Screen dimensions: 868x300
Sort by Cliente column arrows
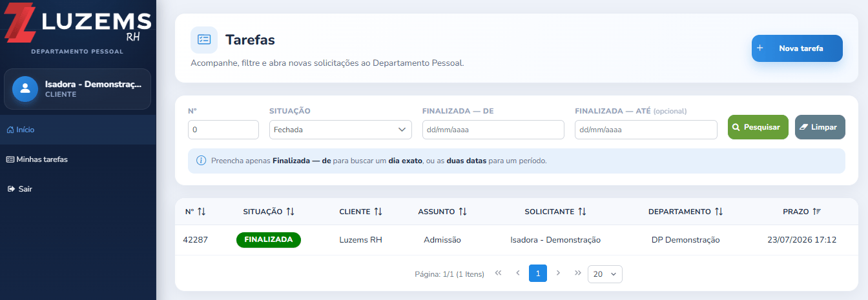tap(378, 212)
